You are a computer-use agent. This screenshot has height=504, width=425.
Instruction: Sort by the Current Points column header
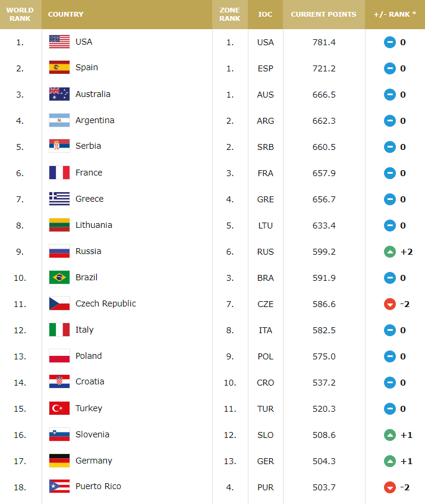pos(323,14)
